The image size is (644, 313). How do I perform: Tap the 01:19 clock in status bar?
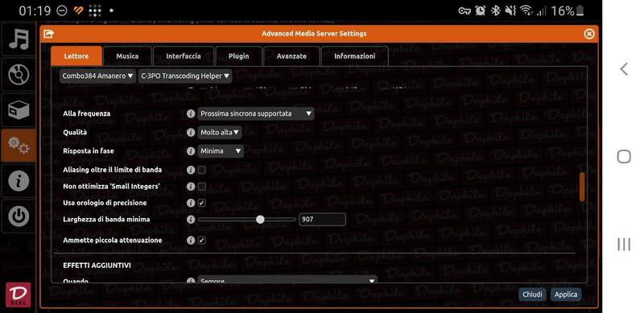[x=35, y=10]
